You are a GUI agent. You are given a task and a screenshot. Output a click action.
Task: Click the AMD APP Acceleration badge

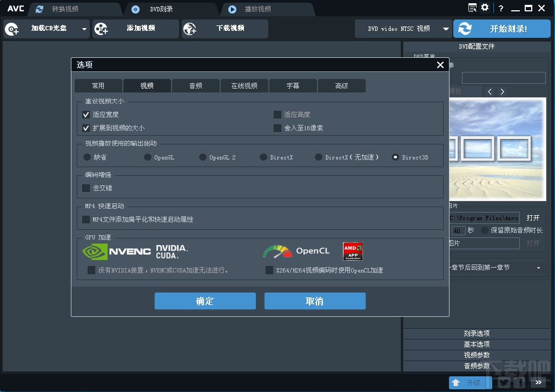(x=353, y=251)
